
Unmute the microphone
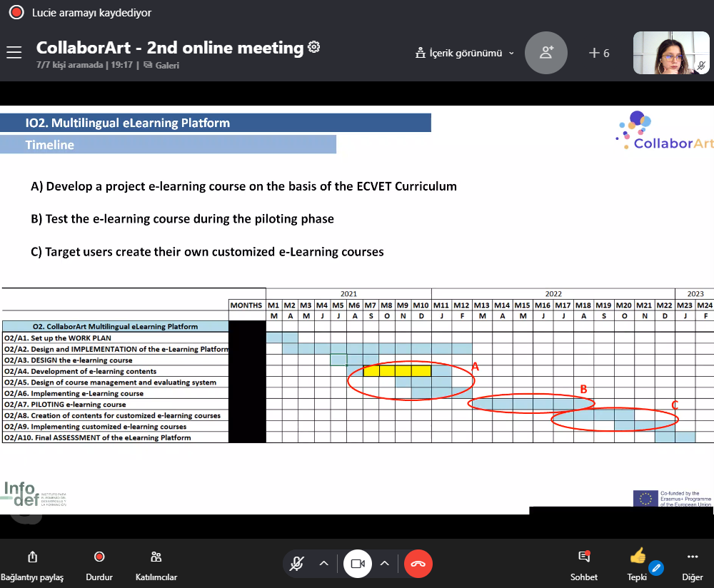point(296,564)
